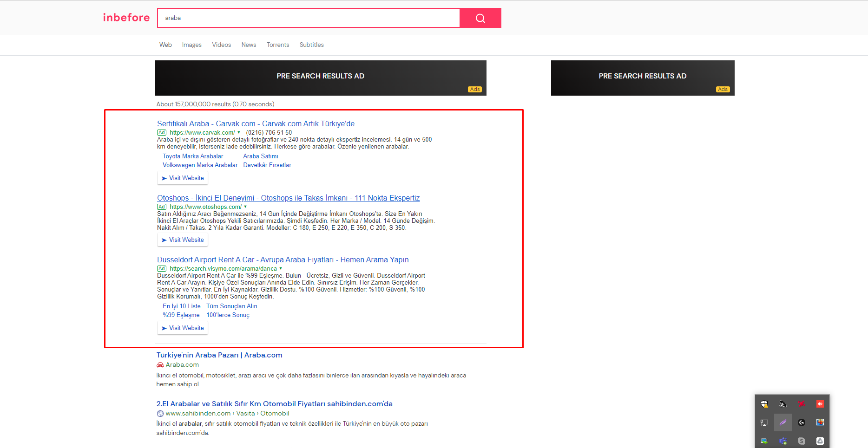Switch to the Web tab
The image size is (868, 448).
(165, 45)
